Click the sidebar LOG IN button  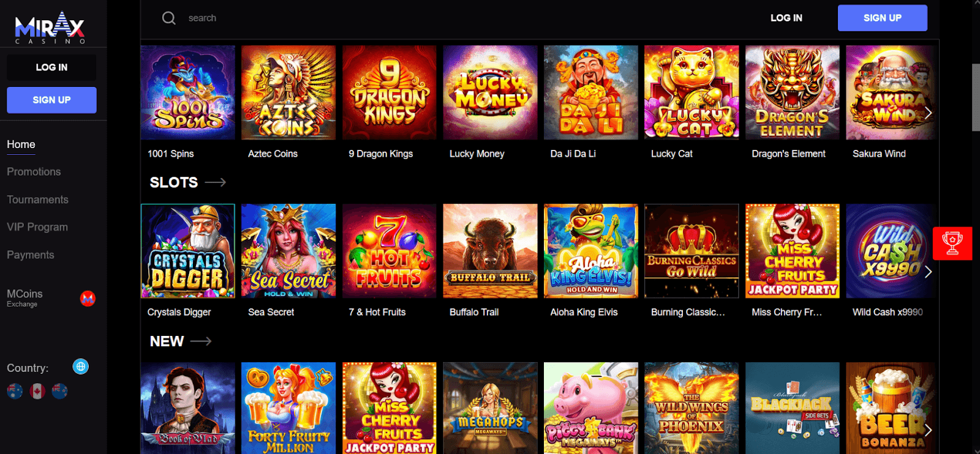tap(51, 67)
